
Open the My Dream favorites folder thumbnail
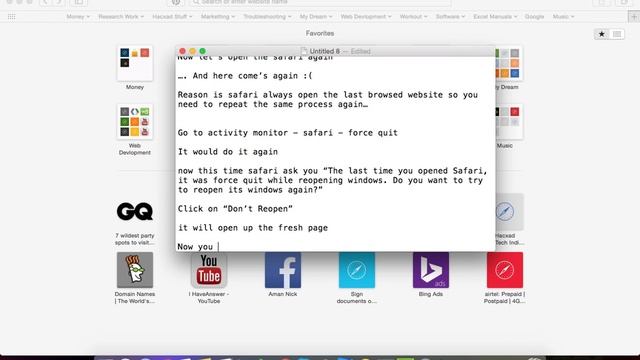(509, 64)
